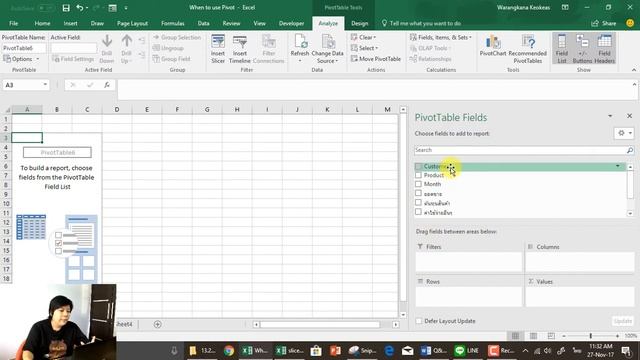Open the Name Box dropdown arrow
This screenshot has height=360, width=640.
[x=45, y=85]
